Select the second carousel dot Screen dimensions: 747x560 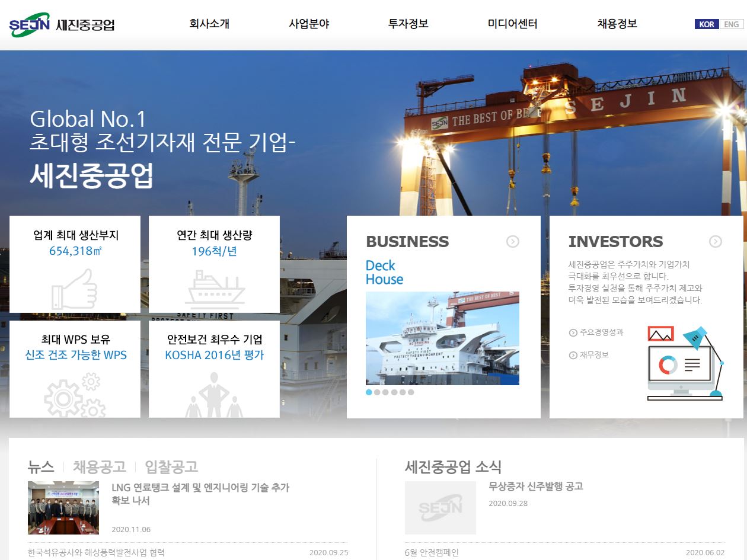coord(377,392)
